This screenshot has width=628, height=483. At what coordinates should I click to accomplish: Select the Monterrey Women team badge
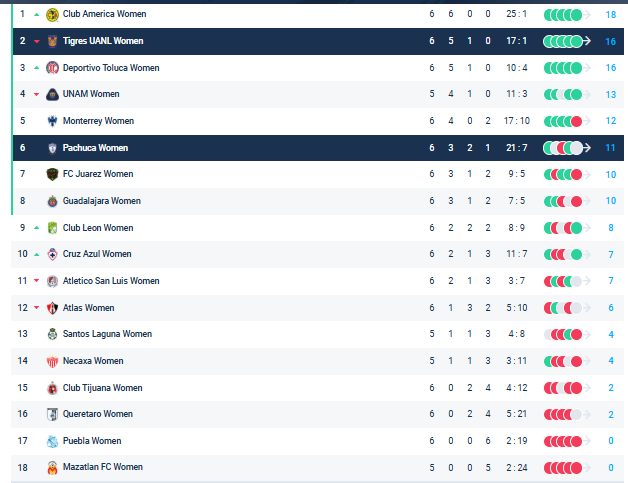(x=52, y=121)
